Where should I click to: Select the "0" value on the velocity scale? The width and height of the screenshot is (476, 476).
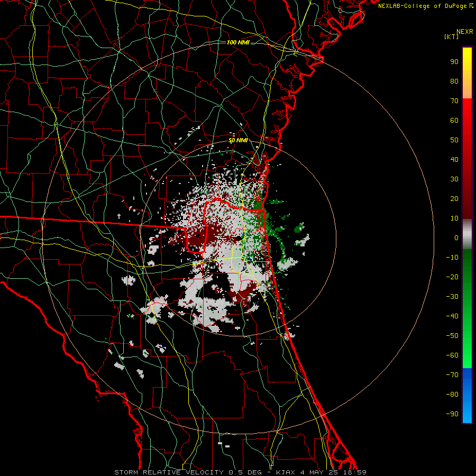click(x=456, y=237)
